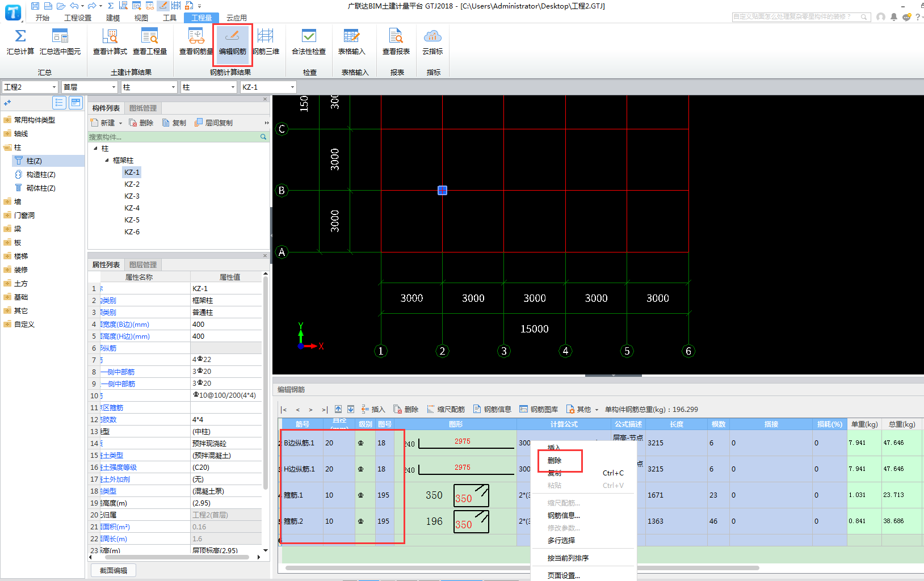The width and height of the screenshot is (924, 581).
Task: Click 钢筋信息 in the rebar edit toolbar
Action: point(493,409)
